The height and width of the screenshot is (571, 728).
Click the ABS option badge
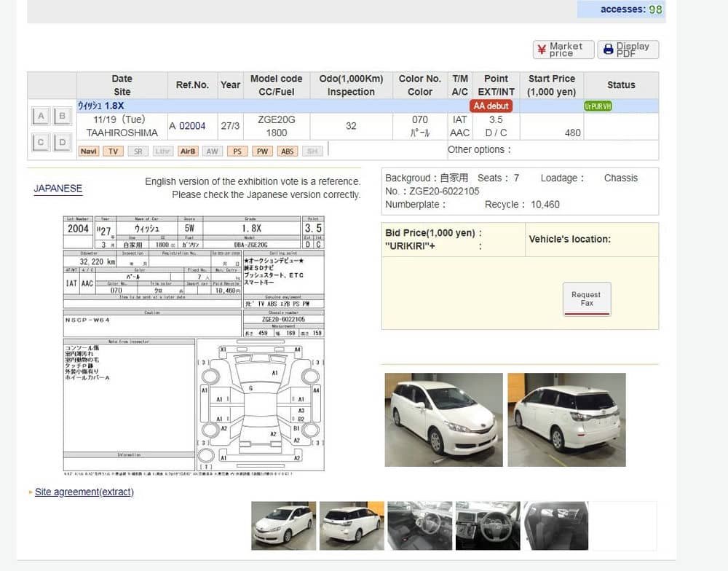288,151
